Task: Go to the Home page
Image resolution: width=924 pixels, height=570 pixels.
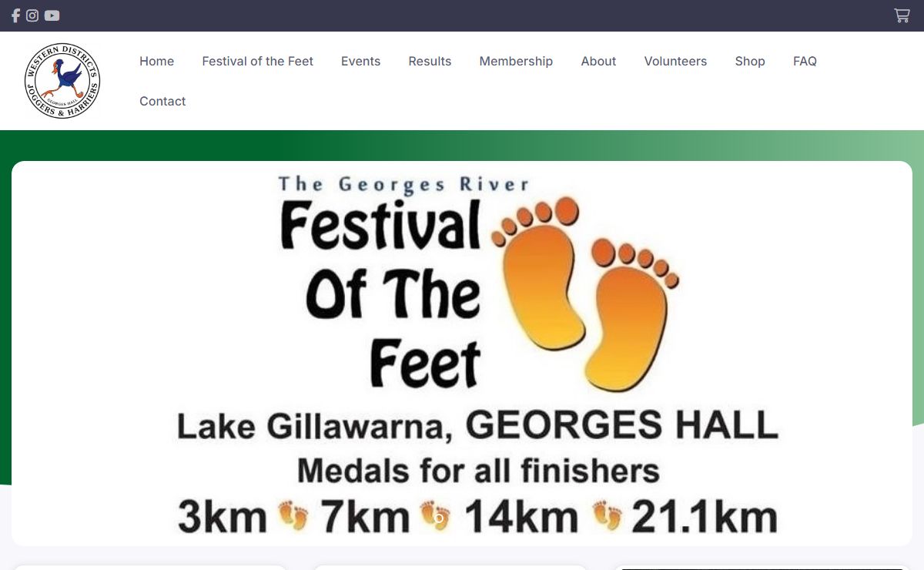Action: (157, 61)
